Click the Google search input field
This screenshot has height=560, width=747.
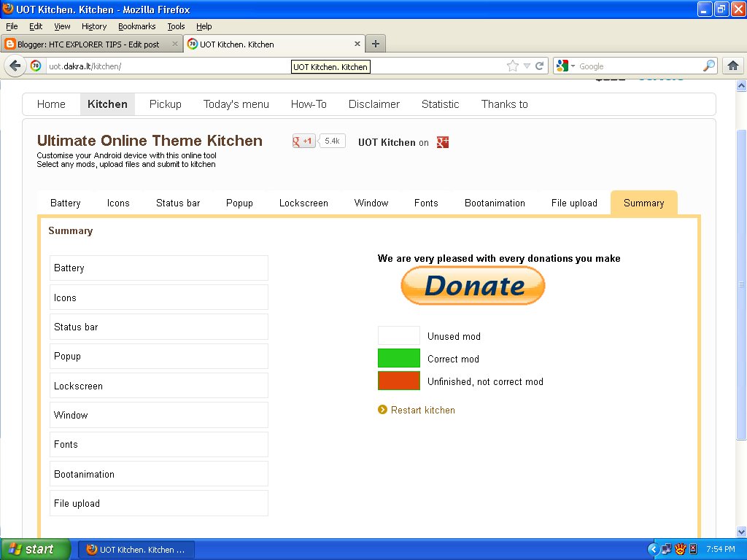[638, 66]
